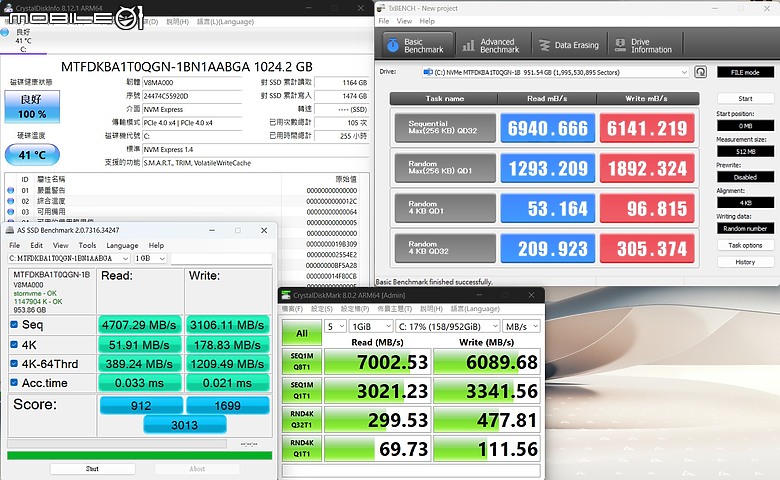Viewport: 780px width, 480px height.
Task: Click AS SSD Start button
Action: [93, 469]
